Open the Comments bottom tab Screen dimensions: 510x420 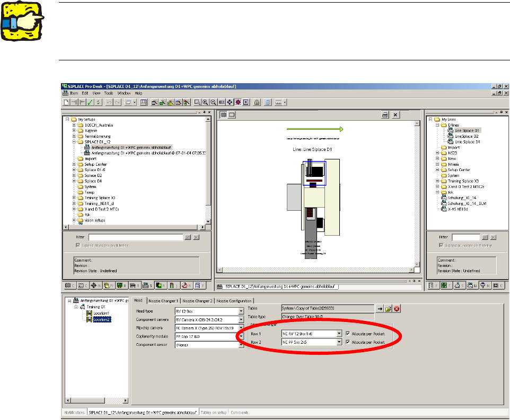tap(240, 413)
